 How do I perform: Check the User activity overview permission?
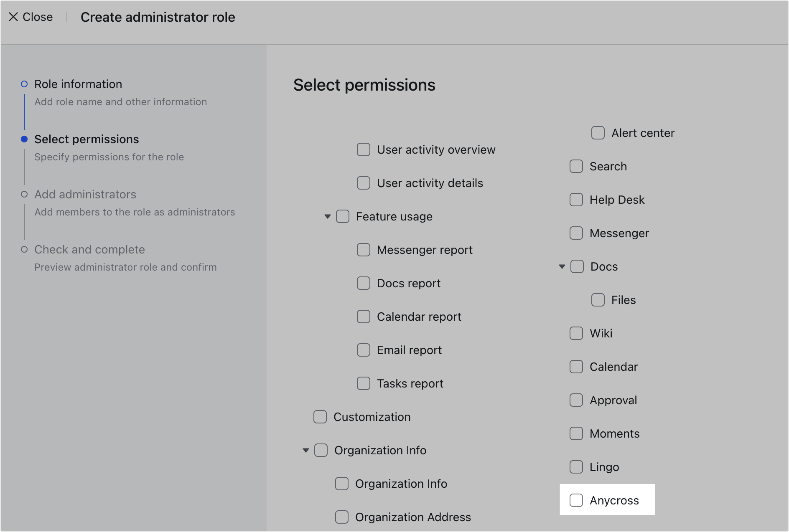(x=363, y=149)
